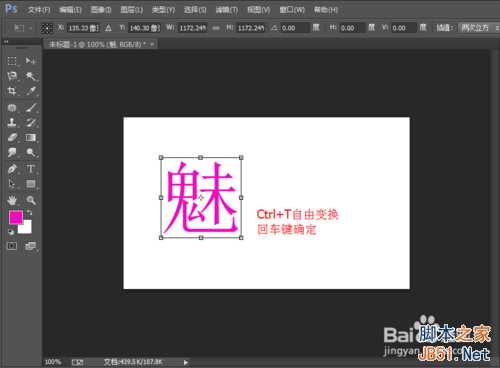This screenshot has height=368, width=500.
Task: Open the 滤镜(T) menu
Action: click(x=227, y=10)
